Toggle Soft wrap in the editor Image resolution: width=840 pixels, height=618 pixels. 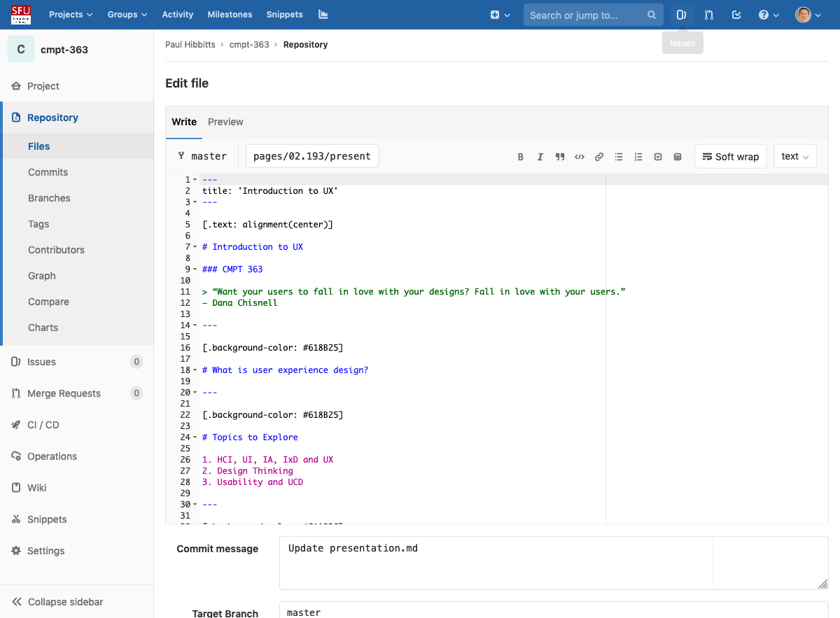[x=731, y=157]
